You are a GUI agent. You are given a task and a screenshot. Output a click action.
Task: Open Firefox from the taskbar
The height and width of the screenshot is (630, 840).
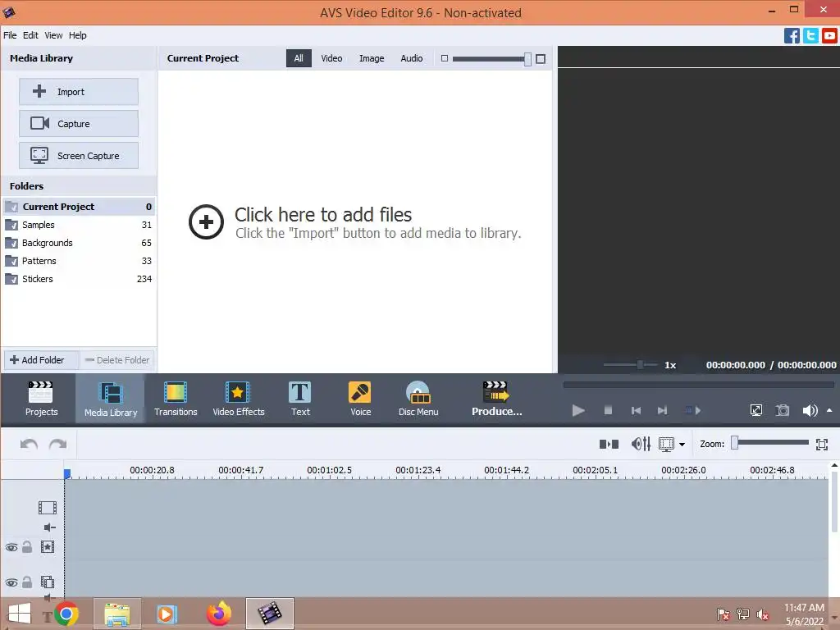tap(218, 614)
